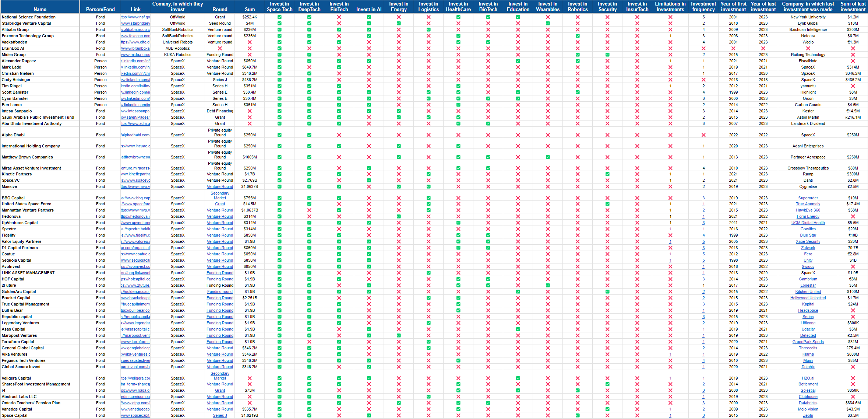Viewport: 868px width, 419px height.
Task: Click Hedonova's red X under Sum of last investment
Action: click(853, 216)
